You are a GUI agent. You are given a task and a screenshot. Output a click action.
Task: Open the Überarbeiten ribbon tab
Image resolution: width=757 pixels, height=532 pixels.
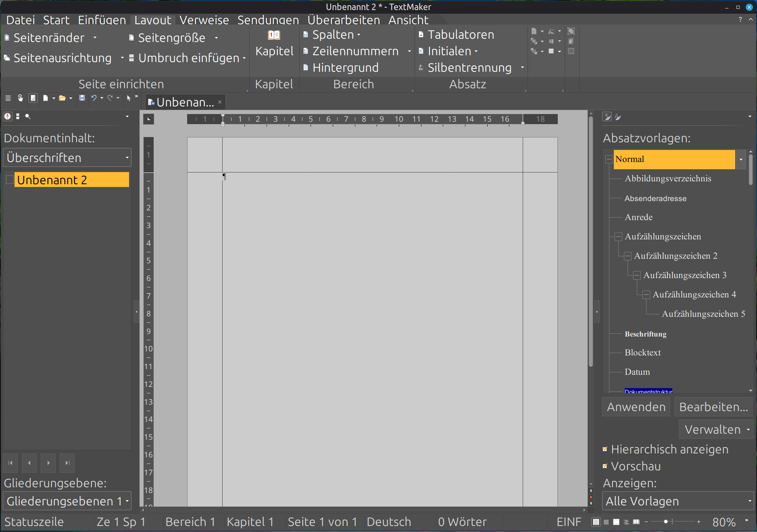(x=344, y=20)
